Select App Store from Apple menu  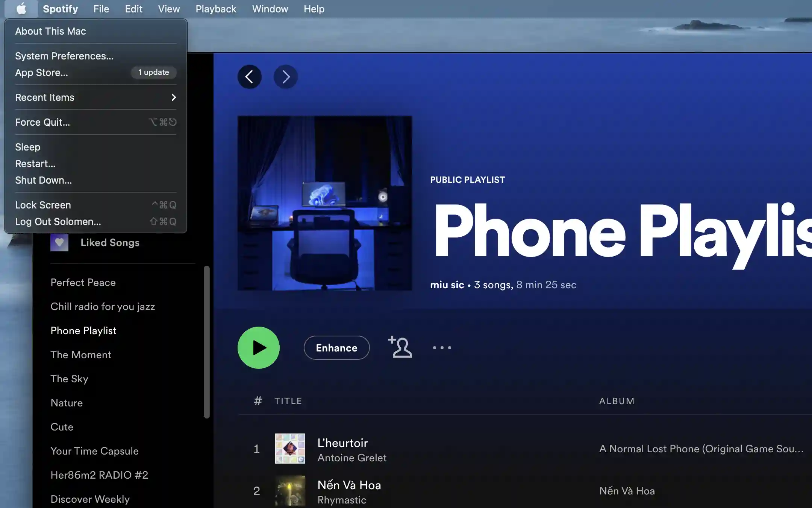tap(41, 72)
